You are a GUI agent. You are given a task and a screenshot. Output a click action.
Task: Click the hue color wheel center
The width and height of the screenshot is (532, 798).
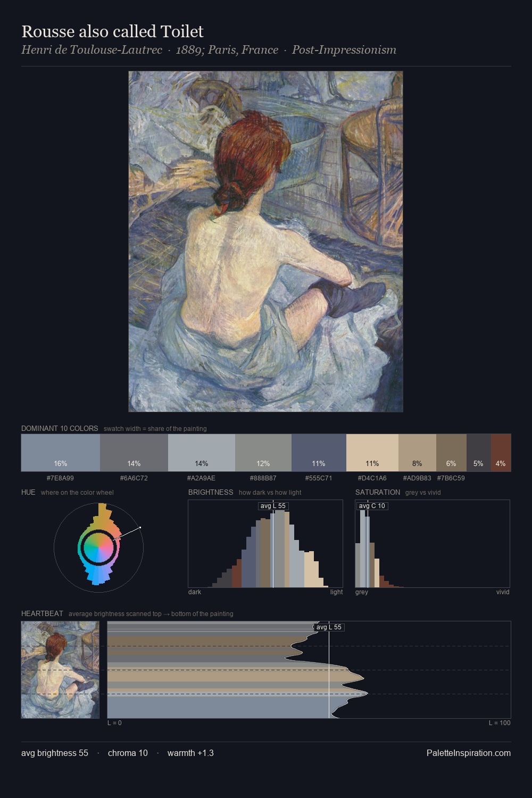98,546
